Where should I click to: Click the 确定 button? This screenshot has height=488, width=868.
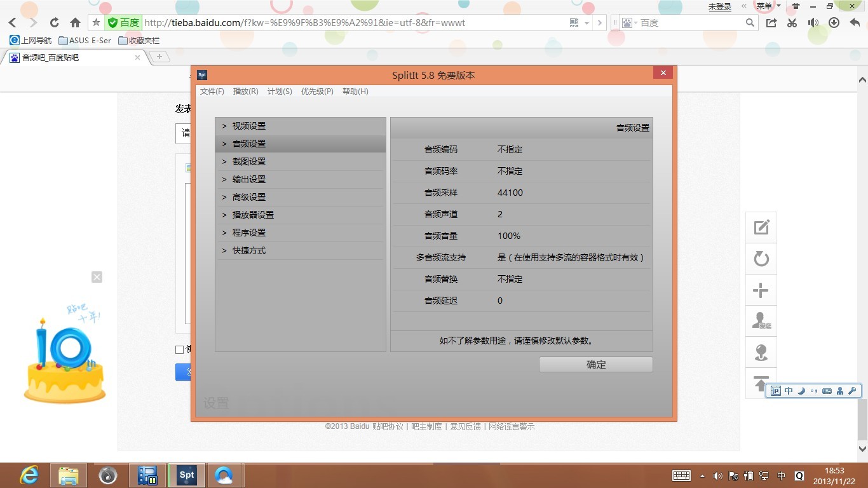coord(596,365)
